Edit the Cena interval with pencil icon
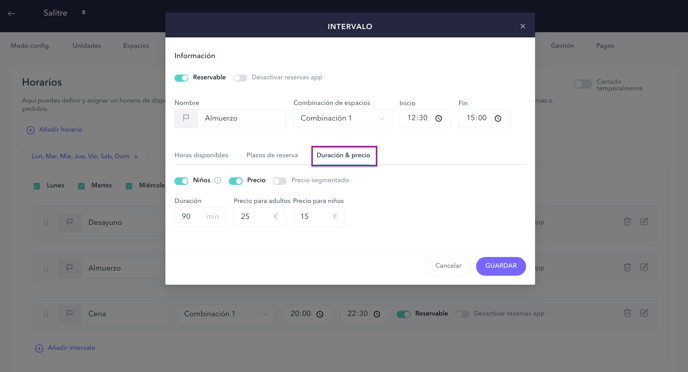Image resolution: width=688 pixels, height=372 pixels. (644, 313)
